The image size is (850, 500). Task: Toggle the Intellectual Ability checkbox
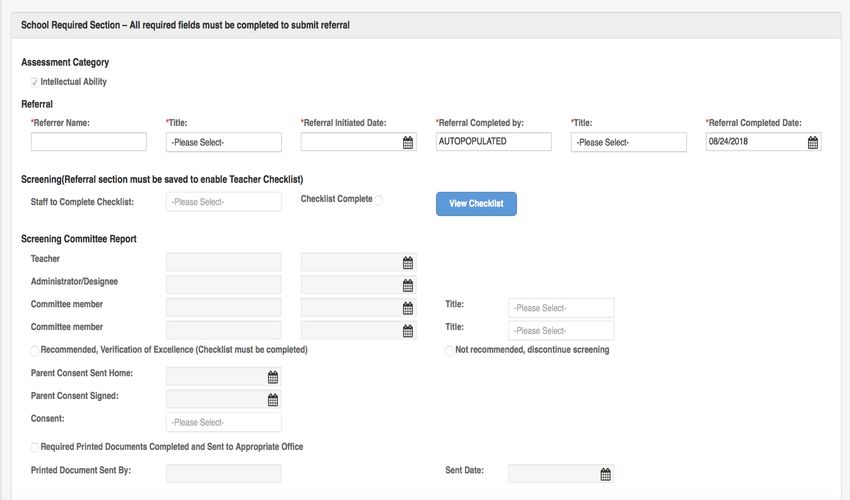click(35, 82)
